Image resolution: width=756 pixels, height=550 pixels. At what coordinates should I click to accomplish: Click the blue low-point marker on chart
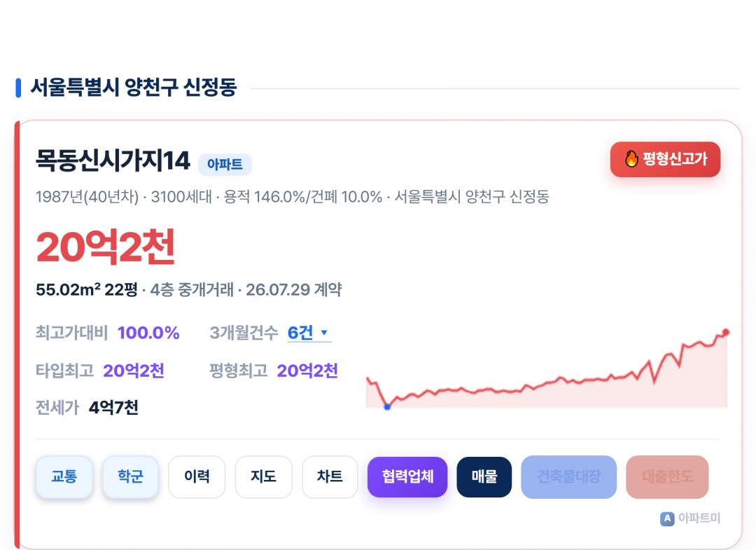tap(386, 406)
